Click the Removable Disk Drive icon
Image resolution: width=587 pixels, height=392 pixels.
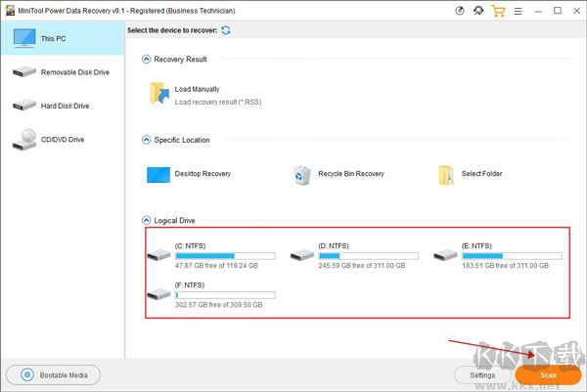click(x=24, y=71)
